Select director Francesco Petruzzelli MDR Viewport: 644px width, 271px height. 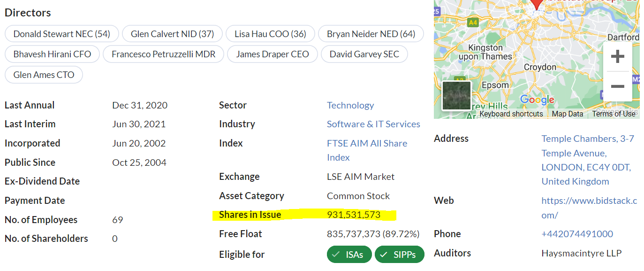pyautogui.click(x=163, y=54)
